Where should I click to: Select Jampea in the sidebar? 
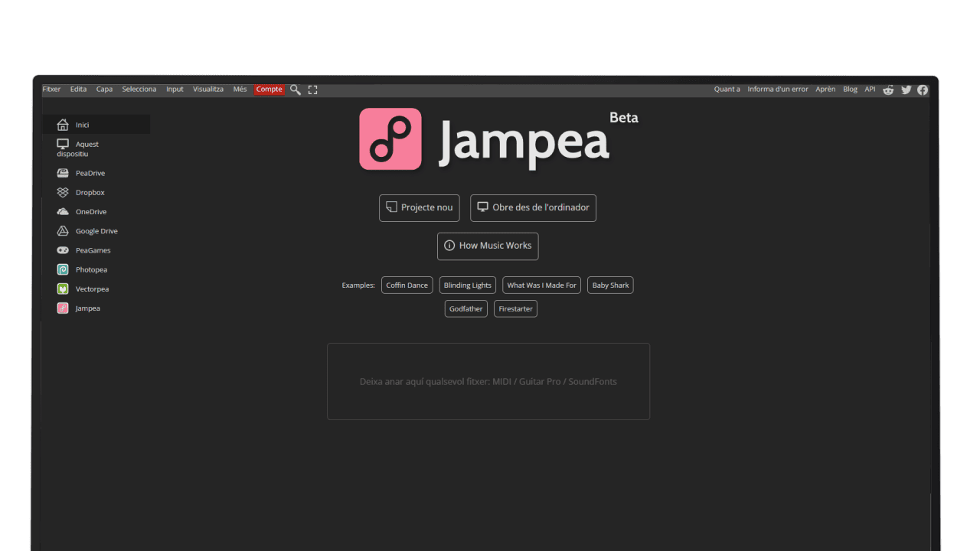[87, 308]
